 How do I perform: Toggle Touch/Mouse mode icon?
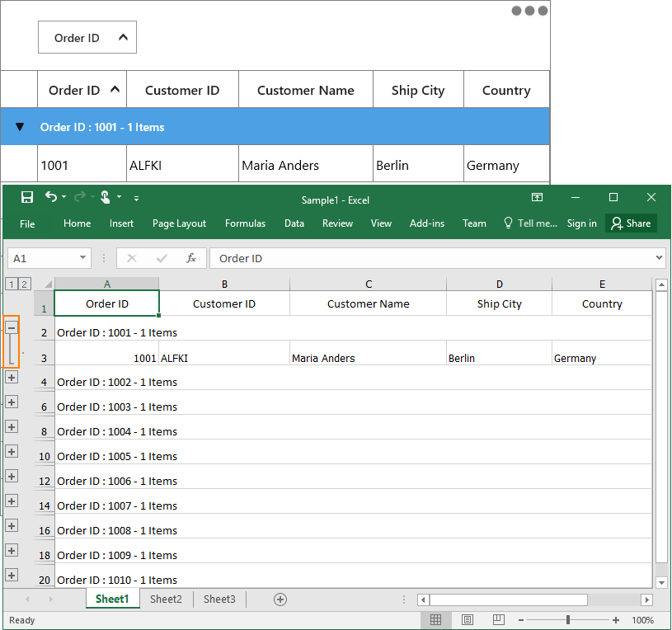point(105,197)
